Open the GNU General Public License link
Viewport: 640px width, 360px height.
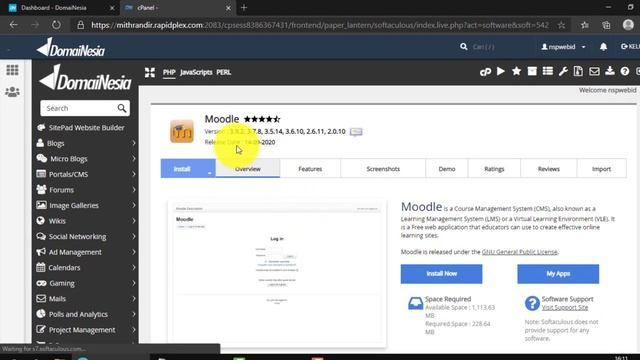[520, 252]
